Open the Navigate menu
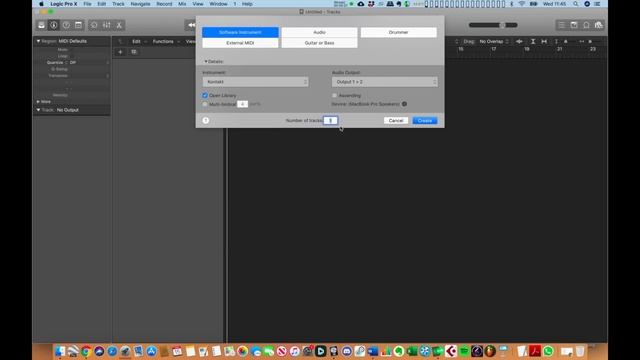Screen dimensions: 640x360 click(140, 4)
